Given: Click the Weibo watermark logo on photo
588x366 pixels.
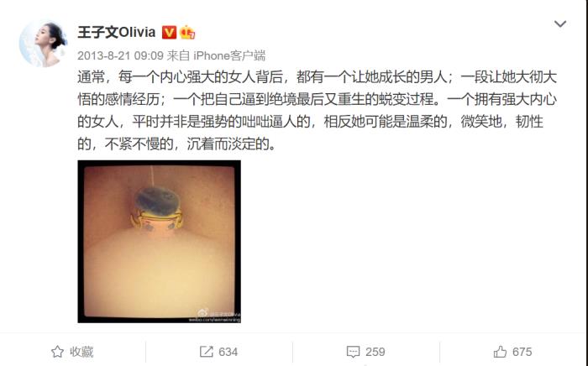Looking at the screenshot, I should pyautogui.click(x=202, y=312).
